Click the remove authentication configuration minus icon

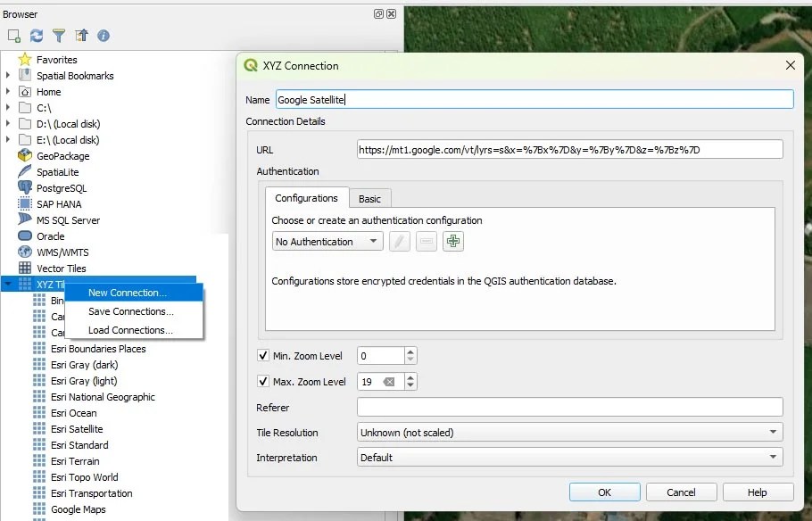click(427, 242)
